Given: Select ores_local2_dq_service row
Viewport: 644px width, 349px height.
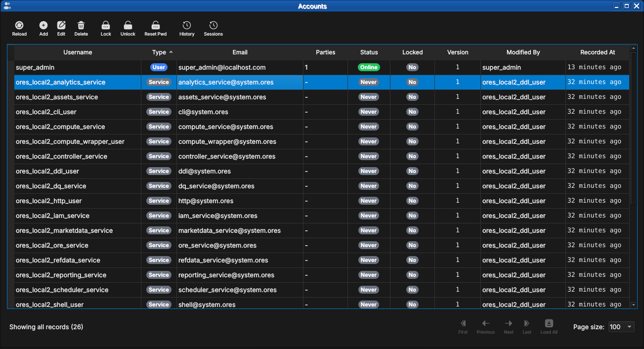Looking at the screenshot, I should [x=322, y=186].
